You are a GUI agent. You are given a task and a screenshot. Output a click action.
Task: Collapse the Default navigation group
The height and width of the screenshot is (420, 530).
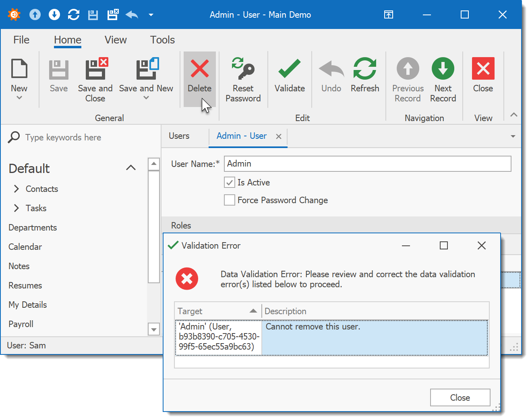pos(131,168)
